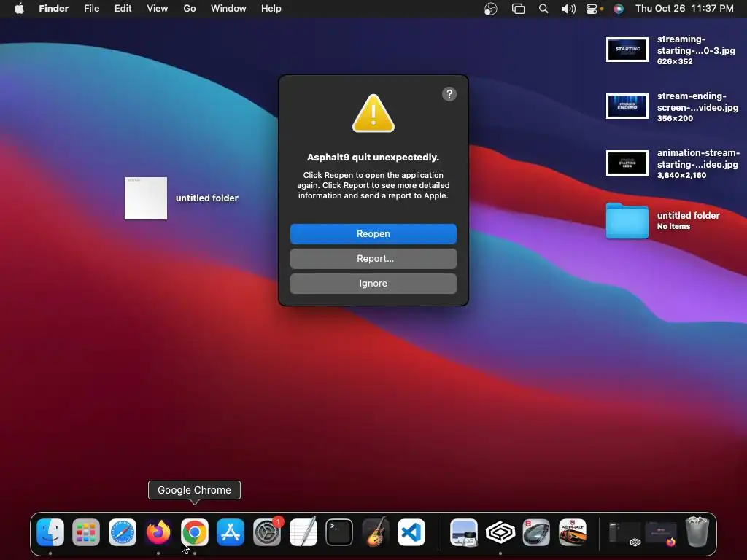
Task: Open the Apple menu
Action: [19, 9]
